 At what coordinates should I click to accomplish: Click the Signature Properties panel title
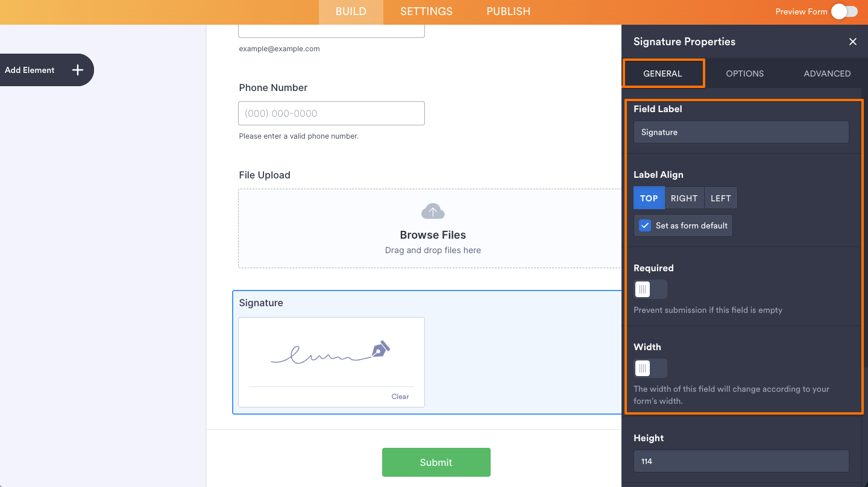coord(684,42)
